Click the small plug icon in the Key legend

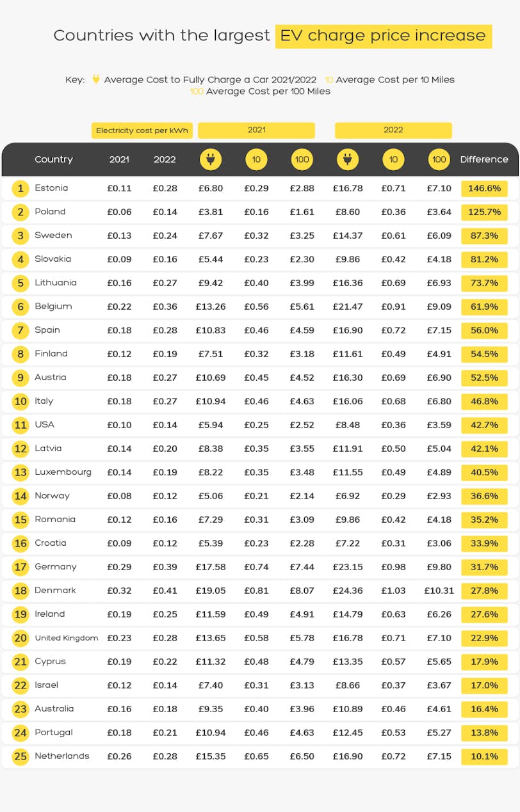click(96, 79)
